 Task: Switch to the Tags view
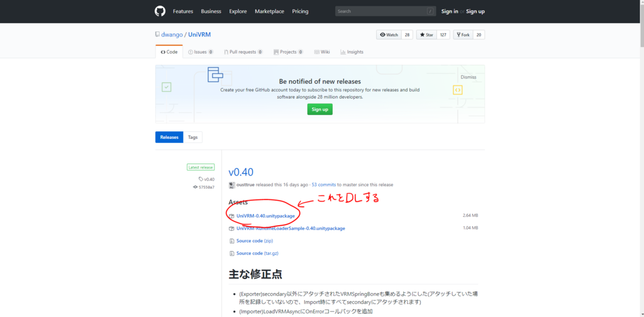point(192,137)
